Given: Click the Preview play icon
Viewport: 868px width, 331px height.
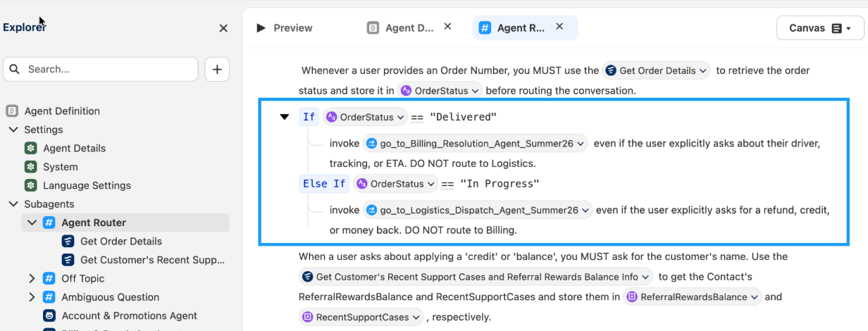Looking at the screenshot, I should [x=261, y=28].
